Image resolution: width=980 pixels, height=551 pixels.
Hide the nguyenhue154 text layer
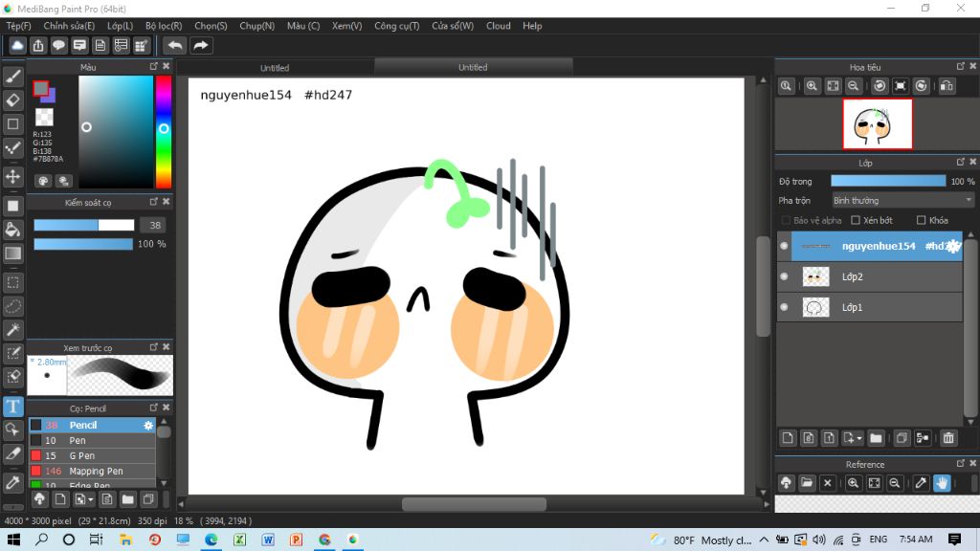point(784,246)
